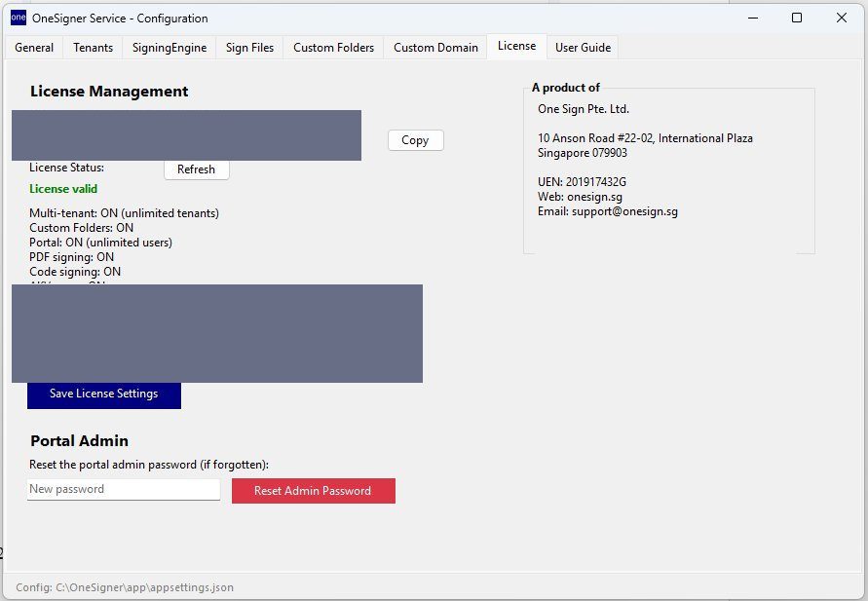Click the 'Singapore 079903' text

[x=583, y=153]
